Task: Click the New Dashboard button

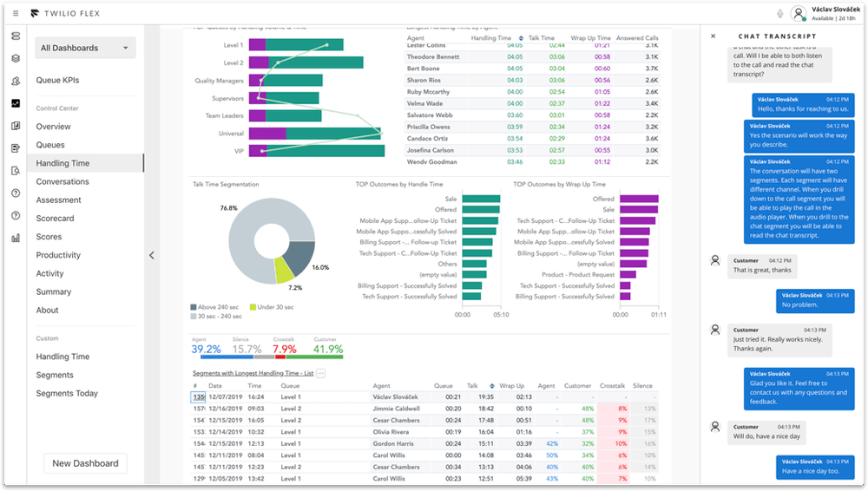Action: pos(85,463)
